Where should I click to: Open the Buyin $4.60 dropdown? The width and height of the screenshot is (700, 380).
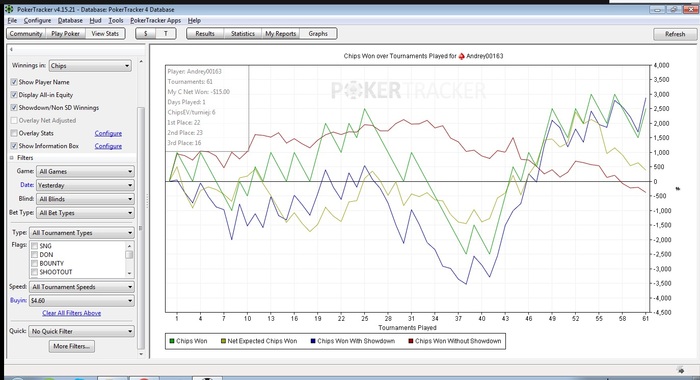82,301
